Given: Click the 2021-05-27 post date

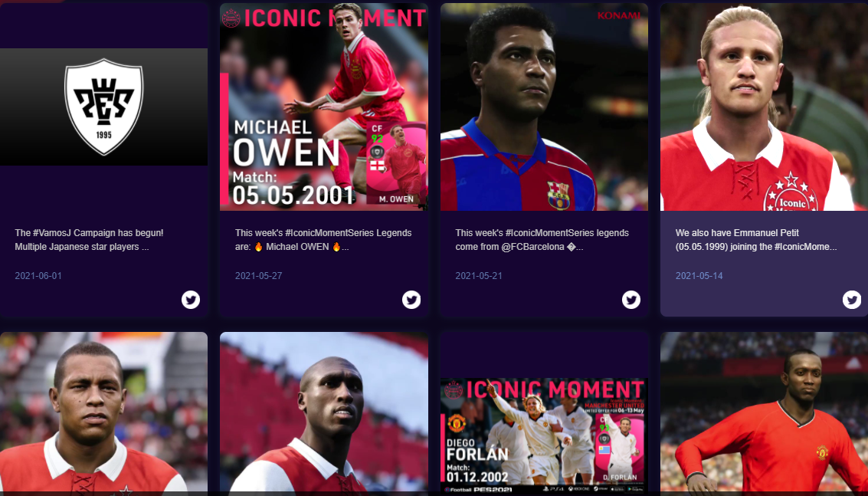Looking at the screenshot, I should click(x=258, y=275).
